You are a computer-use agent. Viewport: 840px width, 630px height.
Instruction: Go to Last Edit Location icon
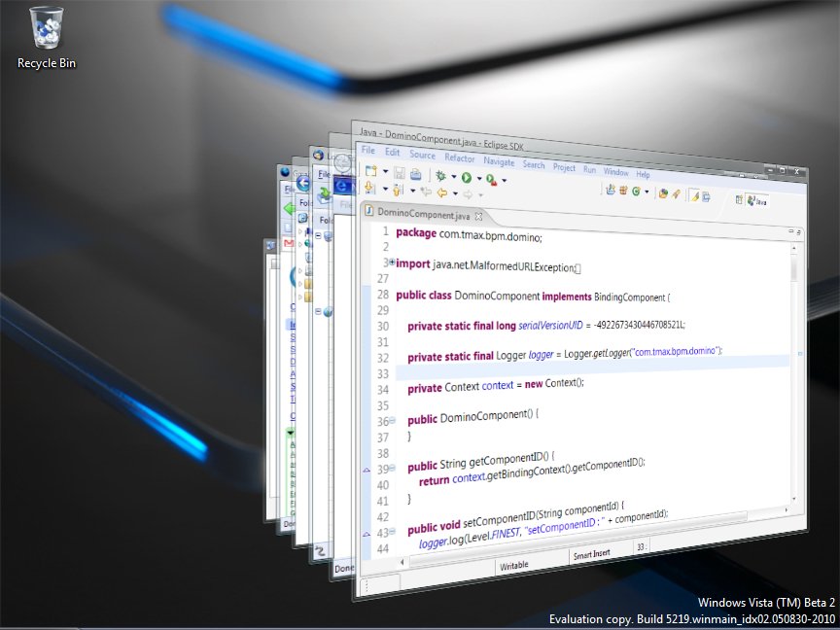coord(427,192)
